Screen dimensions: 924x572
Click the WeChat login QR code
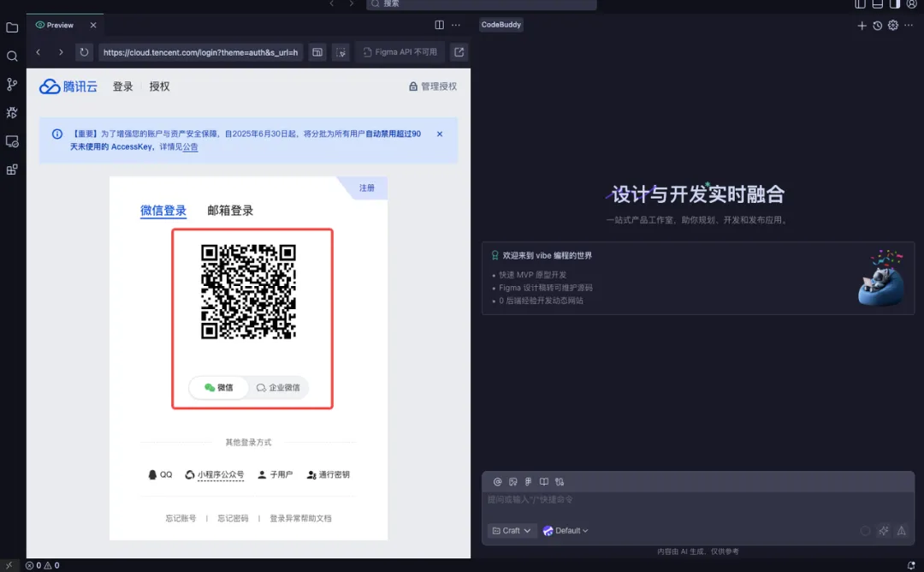tap(248, 292)
